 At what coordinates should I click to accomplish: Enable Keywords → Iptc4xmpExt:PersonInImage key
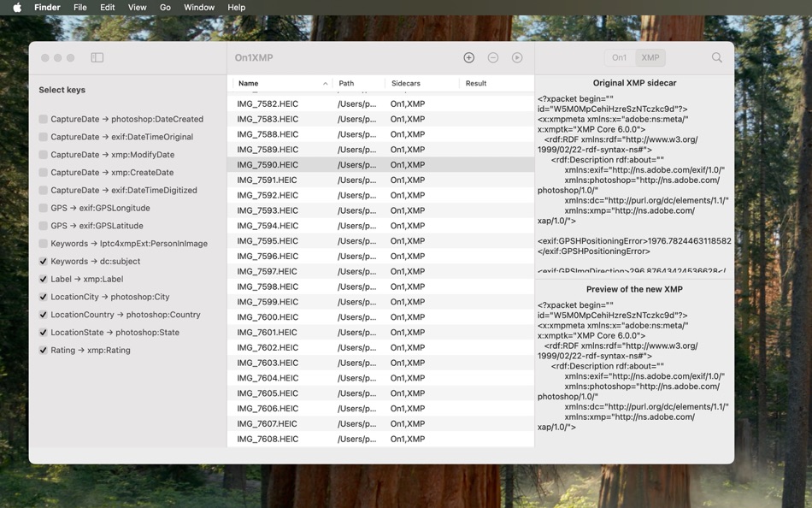(x=42, y=243)
